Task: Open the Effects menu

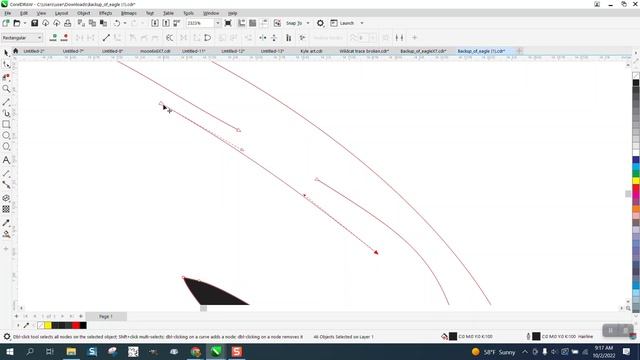Action: pyautogui.click(x=106, y=13)
